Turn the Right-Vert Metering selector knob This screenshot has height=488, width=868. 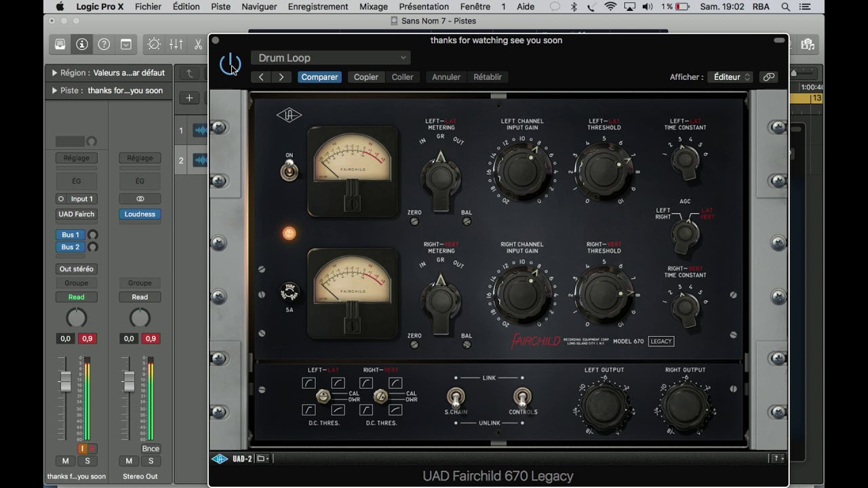coord(441,301)
